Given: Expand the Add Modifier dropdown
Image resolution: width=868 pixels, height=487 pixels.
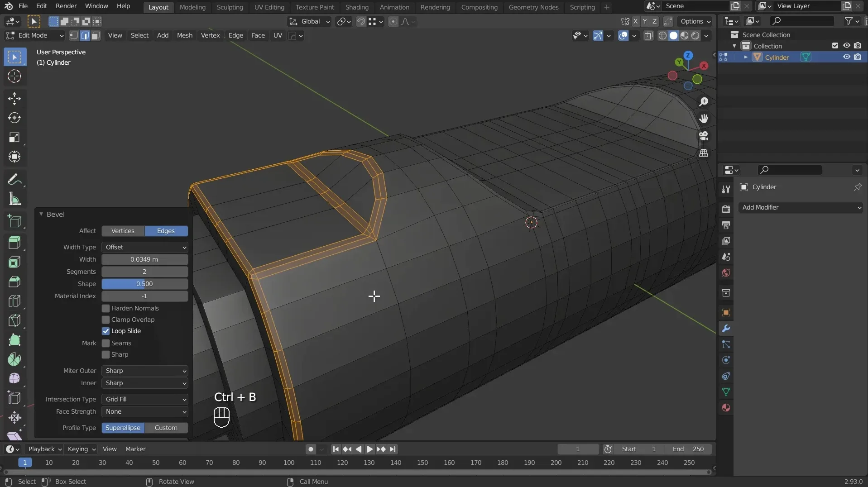Looking at the screenshot, I should (x=800, y=207).
